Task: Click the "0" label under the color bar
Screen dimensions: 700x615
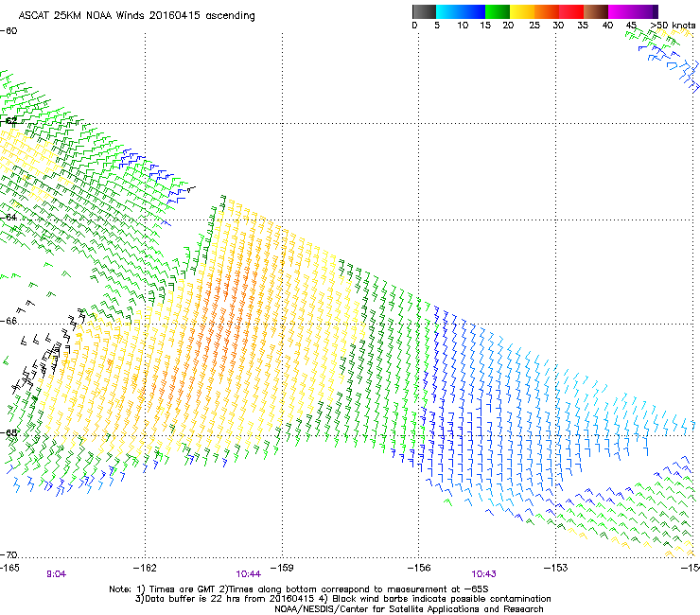Action: click(414, 26)
